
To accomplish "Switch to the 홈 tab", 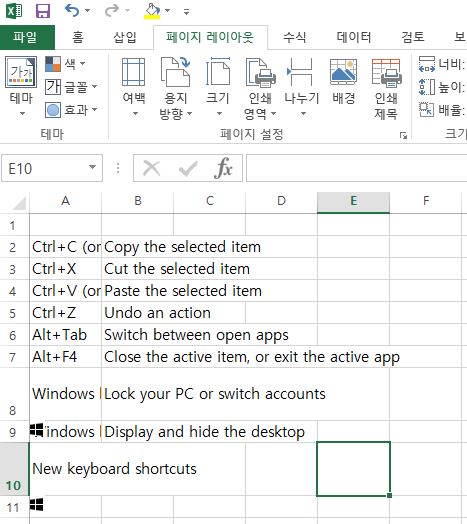I will point(78,37).
